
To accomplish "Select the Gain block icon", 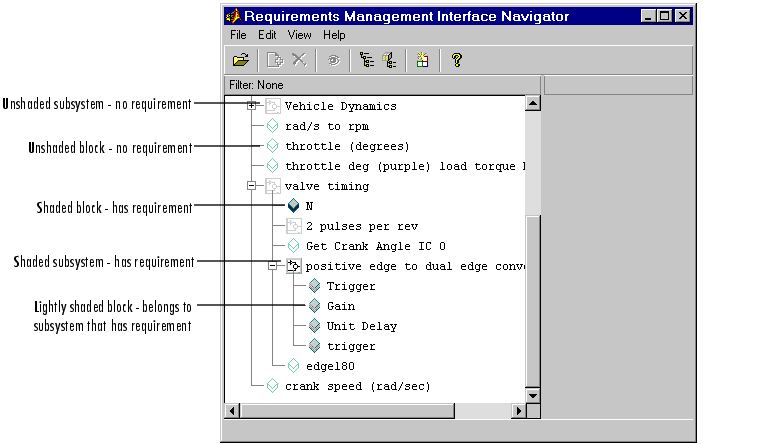I will point(315,306).
